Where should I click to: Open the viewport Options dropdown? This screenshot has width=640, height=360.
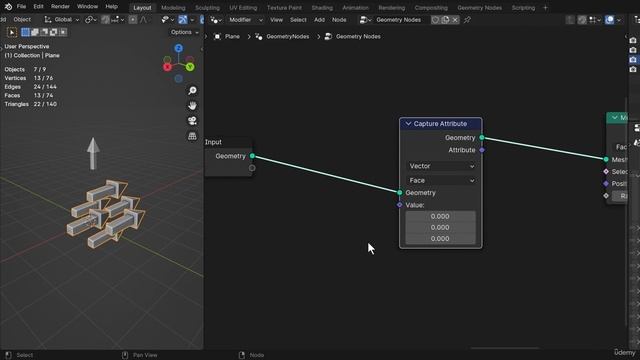pyautogui.click(x=185, y=32)
